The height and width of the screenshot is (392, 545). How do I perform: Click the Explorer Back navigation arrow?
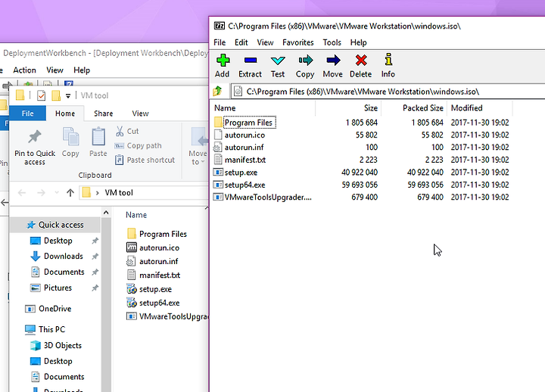(22, 192)
